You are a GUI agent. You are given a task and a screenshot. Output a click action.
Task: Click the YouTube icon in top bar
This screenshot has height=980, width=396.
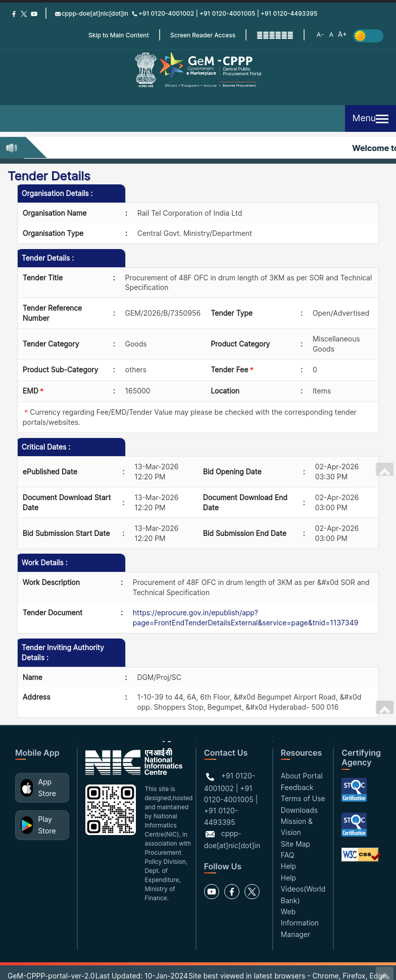coord(34,14)
